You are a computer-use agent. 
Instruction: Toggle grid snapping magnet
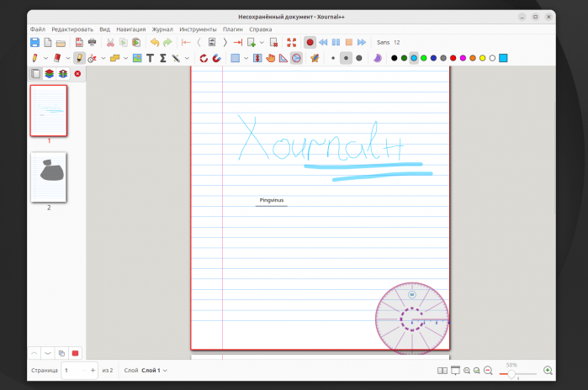click(x=217, y=58)
